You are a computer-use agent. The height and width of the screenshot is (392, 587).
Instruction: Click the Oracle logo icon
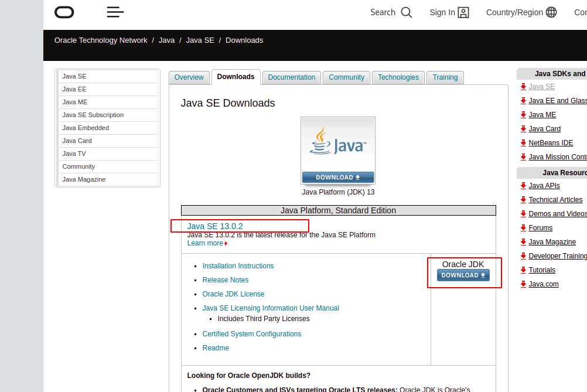click(x=64, y=12)
